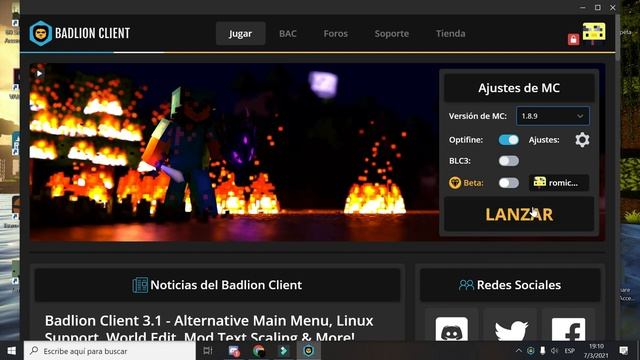The image size is (640, 360).
Task: Open Ajustes gear settings
Action: (x=582, y=140)
